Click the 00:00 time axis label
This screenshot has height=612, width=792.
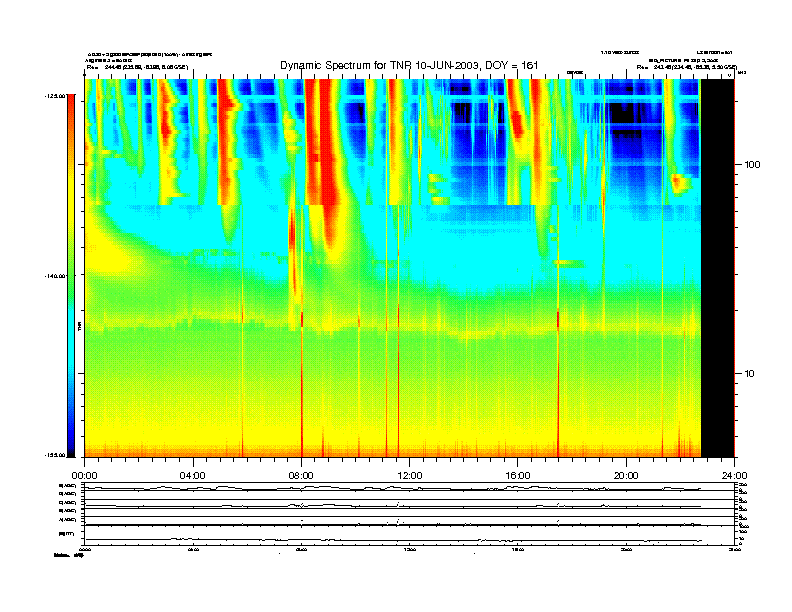coord(84,476)
